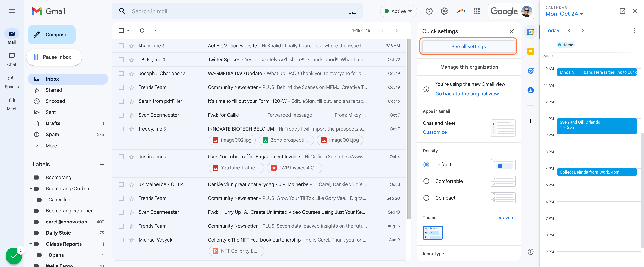Open the select-all checkbox dropdown arrow
This screenshot has height=267, width=644.
pyautogui.click(x=128, y=31)
